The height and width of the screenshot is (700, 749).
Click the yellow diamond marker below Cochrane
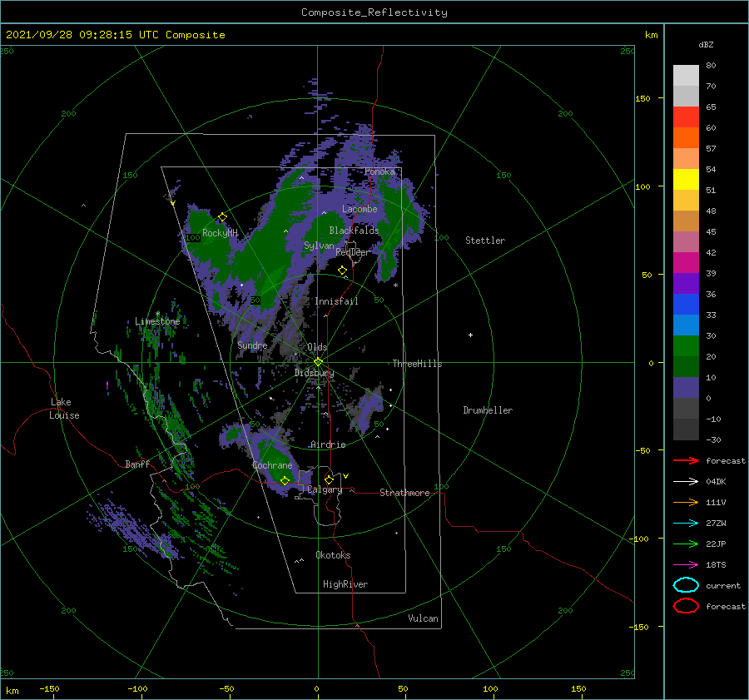click(285, 480)
